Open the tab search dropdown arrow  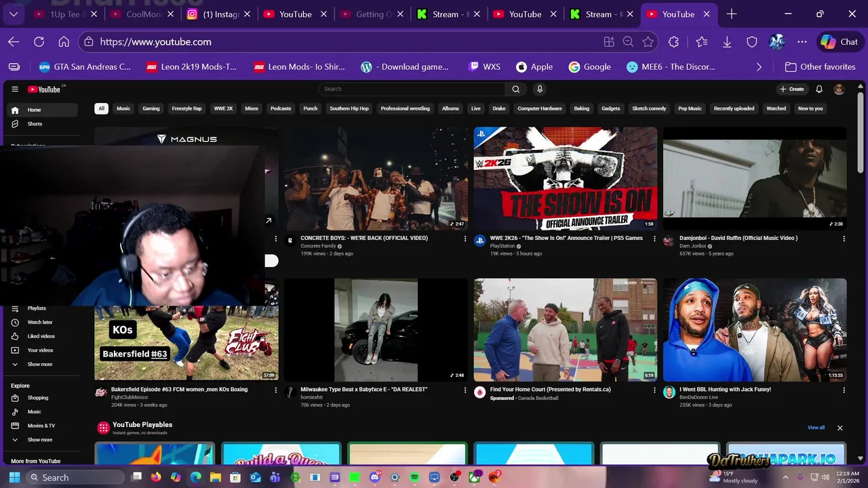(x=14, y=14)
